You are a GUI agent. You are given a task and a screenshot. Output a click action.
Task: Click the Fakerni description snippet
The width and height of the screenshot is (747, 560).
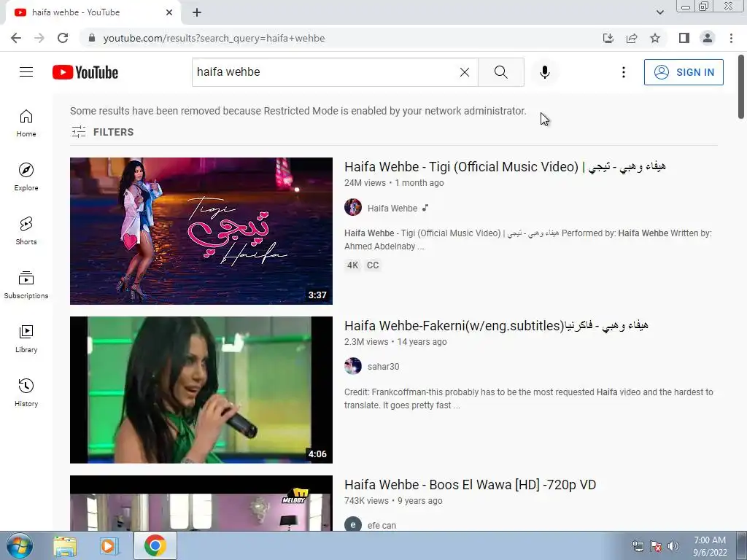coord(529,399)
